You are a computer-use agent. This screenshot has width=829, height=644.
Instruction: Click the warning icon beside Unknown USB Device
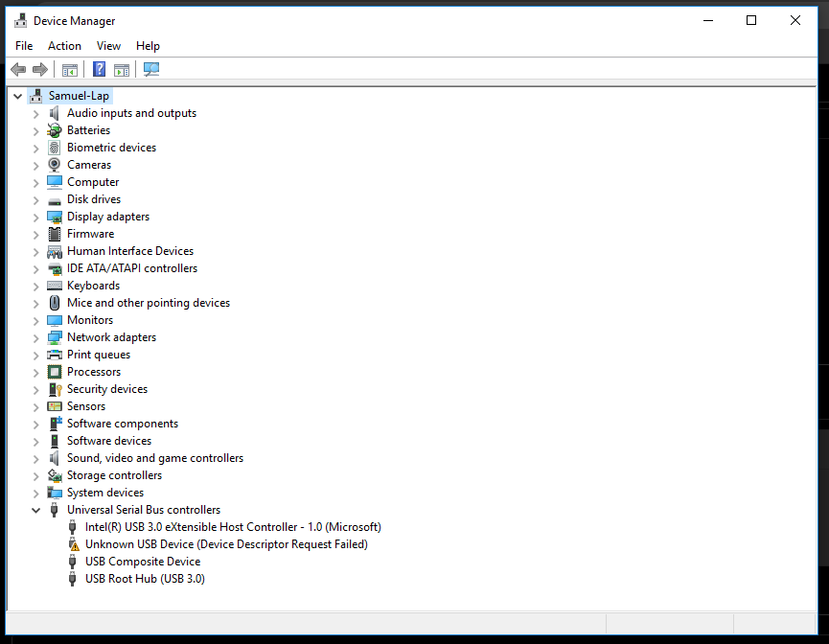click(x=73, y=544)
